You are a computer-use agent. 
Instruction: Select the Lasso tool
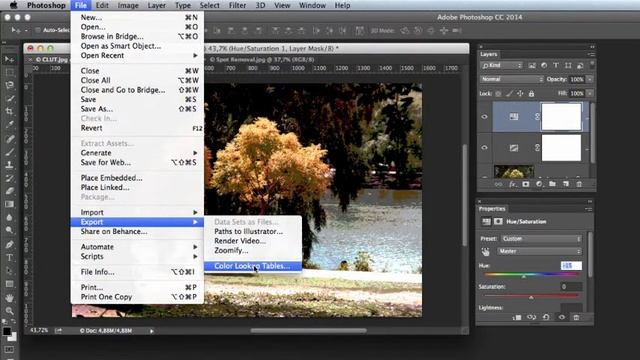click(x=9, y=85)
